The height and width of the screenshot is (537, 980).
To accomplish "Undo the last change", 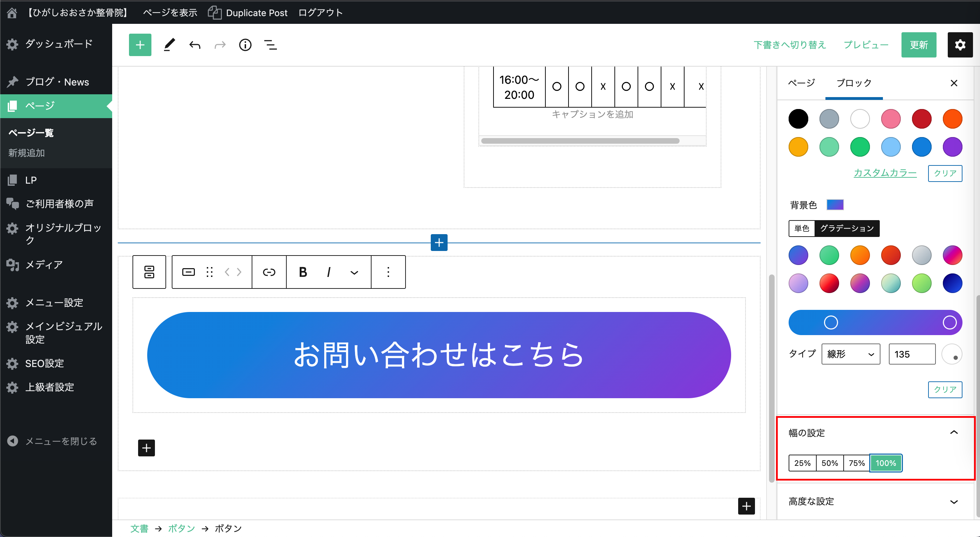I will (x=195, y=45).
